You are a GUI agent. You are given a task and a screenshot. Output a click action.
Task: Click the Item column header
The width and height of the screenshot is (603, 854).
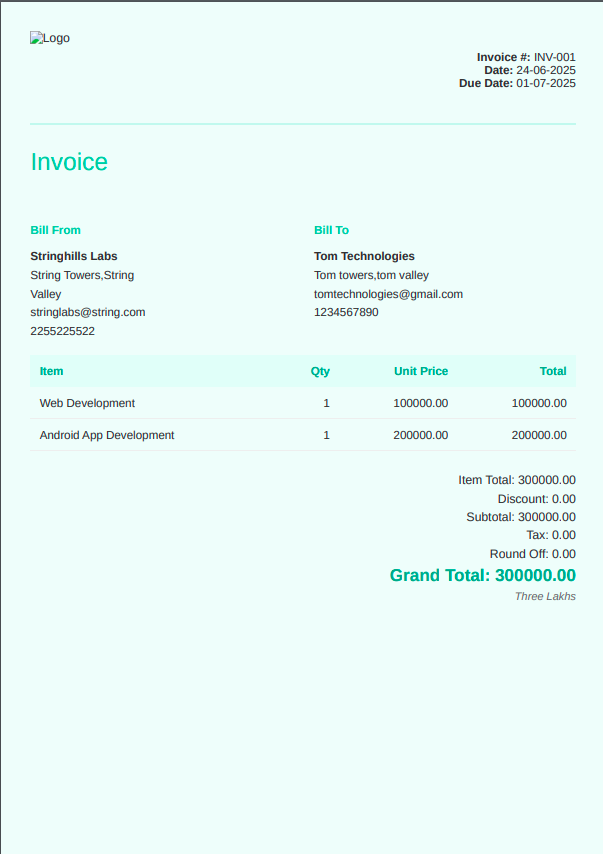click(51, 371)
